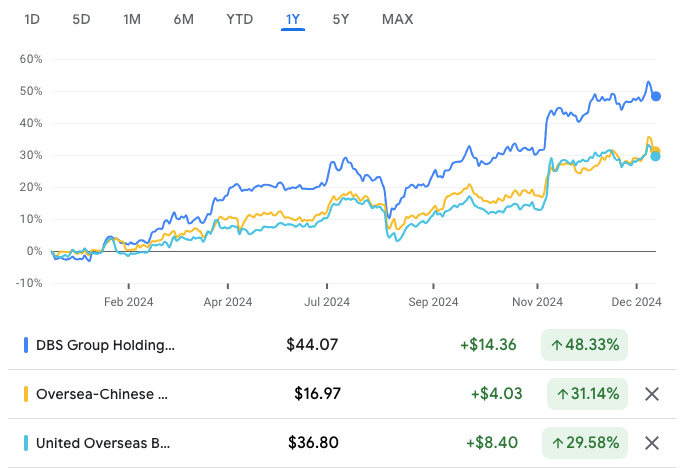Open United Overseas stock row link
The width and height of the screenshot is (682, 468).
click(103, 443)
